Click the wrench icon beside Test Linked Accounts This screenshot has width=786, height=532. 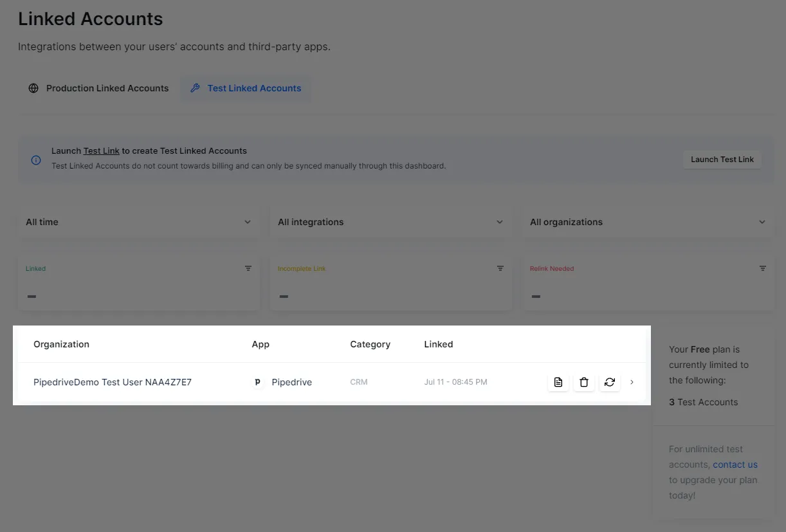tap(195, 88)
